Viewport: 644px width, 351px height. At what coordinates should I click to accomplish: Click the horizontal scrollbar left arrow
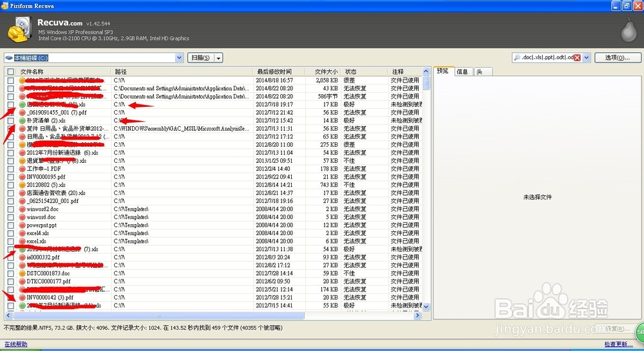coord(8,316)
